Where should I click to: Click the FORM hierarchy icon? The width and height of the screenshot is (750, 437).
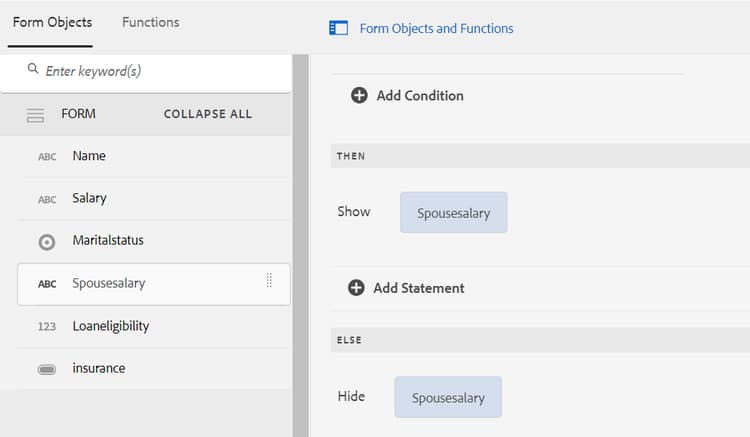[x=35, y=114]
